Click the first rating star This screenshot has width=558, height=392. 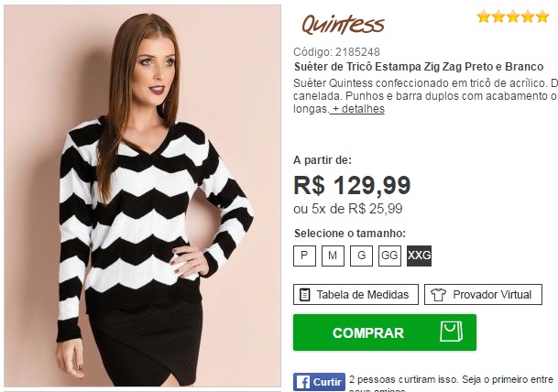[484, 16]
